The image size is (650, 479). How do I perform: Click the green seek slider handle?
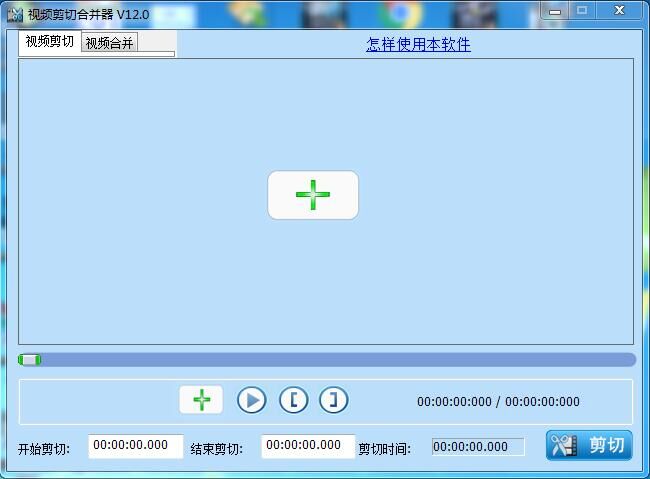31,360
